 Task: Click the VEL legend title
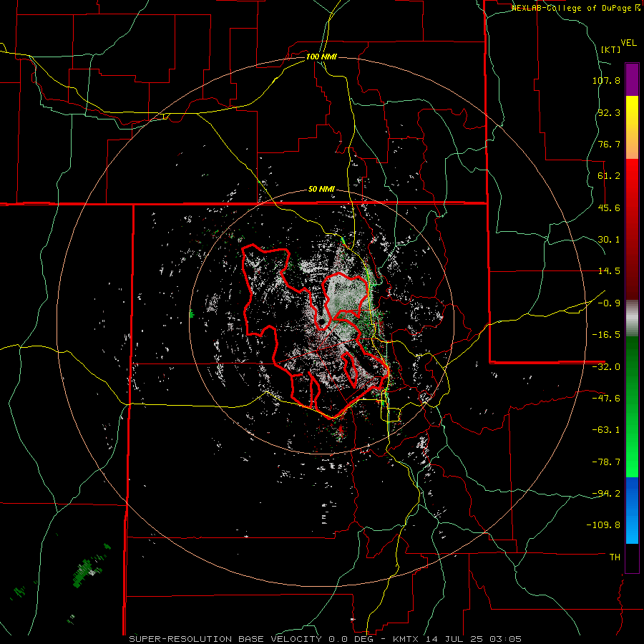point(628,43)
